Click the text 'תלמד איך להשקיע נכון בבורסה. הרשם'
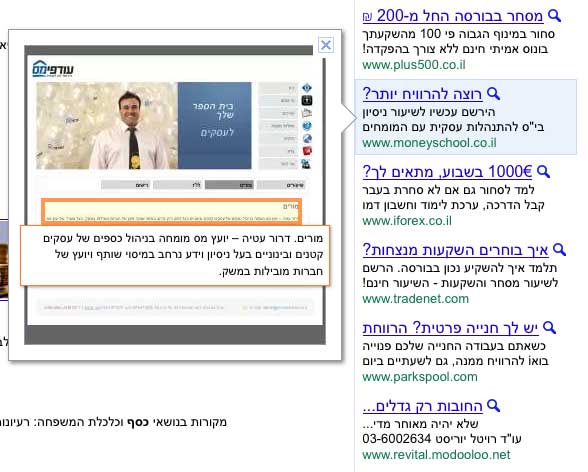This screenshot has height=472, width=588. [460, 268]
